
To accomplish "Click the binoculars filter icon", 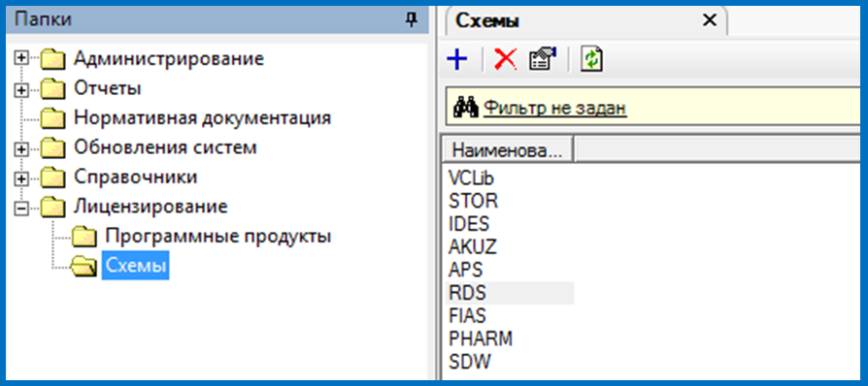I will point(465,108).
